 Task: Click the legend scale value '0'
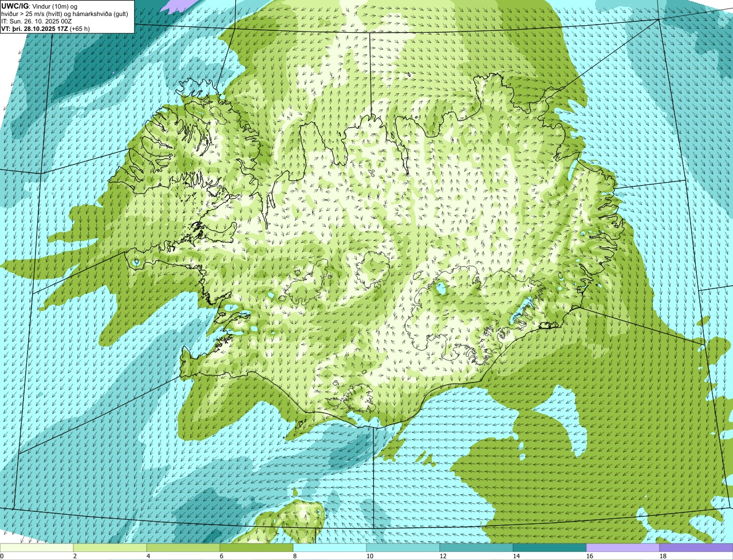(2, 556)
